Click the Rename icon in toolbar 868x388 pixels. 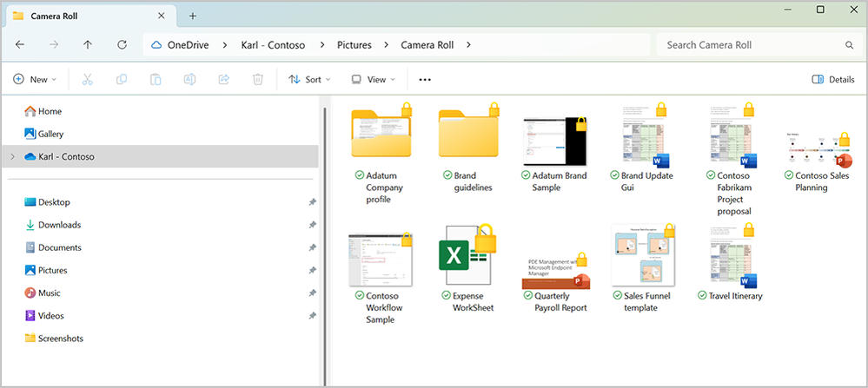coord(190,80)
